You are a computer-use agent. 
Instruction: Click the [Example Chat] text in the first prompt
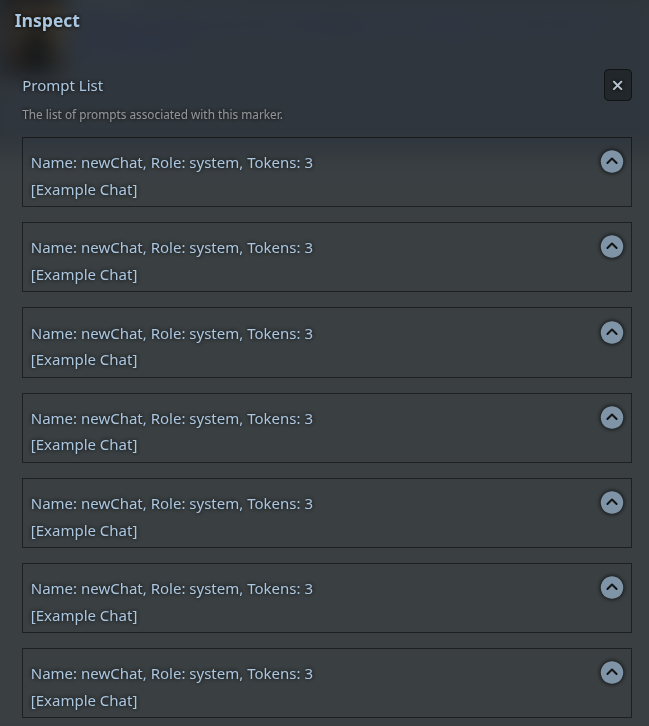84,190
